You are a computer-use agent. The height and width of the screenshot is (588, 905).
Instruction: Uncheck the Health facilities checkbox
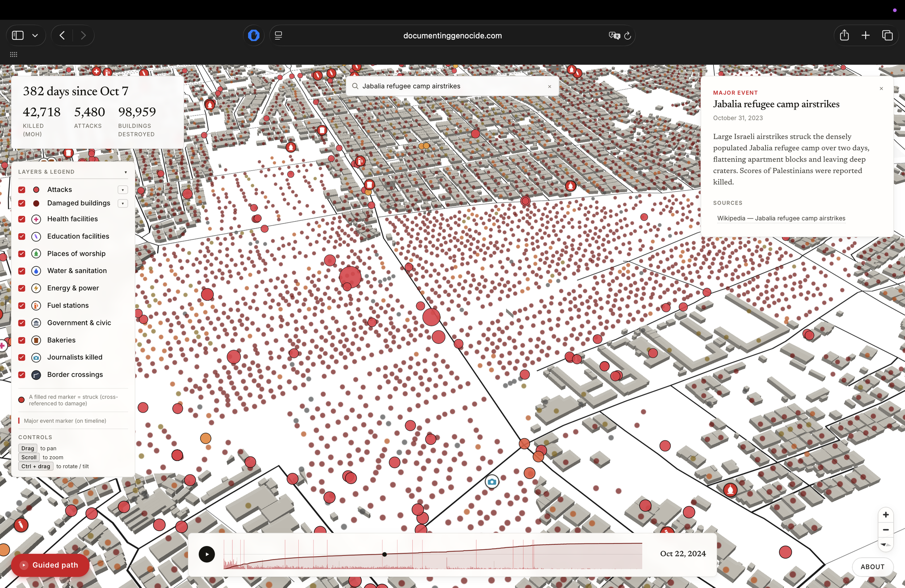[x=22, y=219]
